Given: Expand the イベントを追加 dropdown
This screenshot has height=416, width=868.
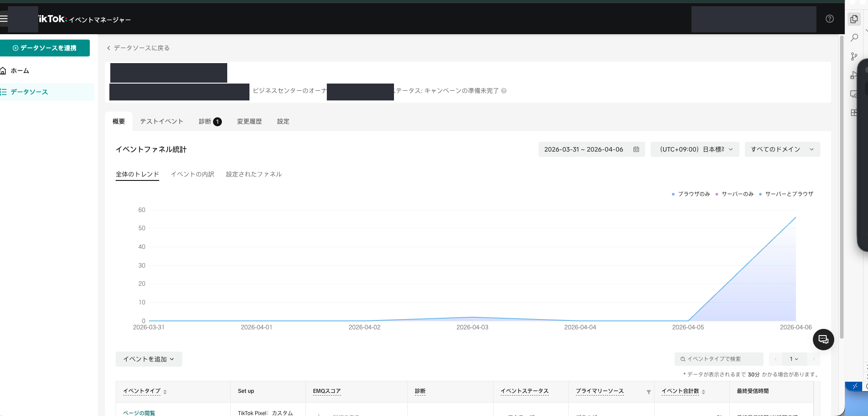Looking at the screenshot, I should point(149,359).
